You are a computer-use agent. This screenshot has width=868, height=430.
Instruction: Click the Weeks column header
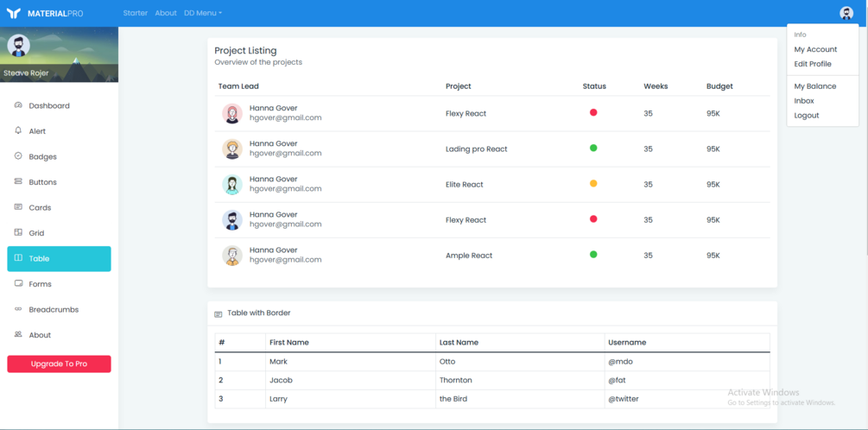pos(656,86)
